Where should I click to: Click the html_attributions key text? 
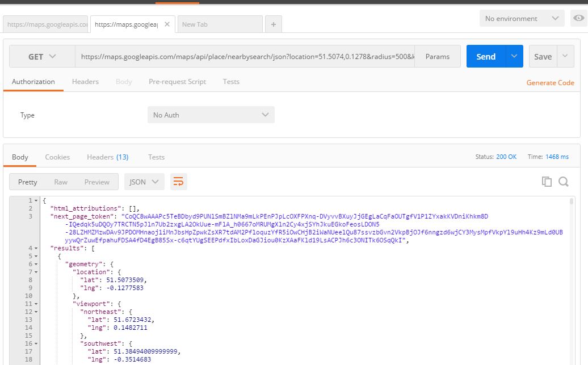point(86,208)
